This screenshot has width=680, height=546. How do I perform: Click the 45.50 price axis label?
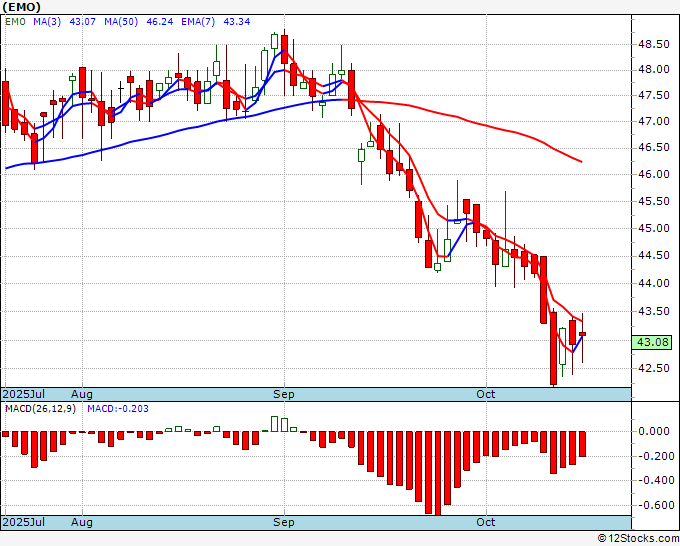click(654, 202)
